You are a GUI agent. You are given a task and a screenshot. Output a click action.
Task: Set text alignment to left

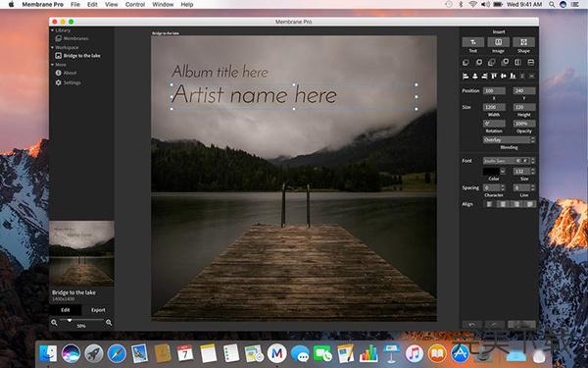click(489, 204)
